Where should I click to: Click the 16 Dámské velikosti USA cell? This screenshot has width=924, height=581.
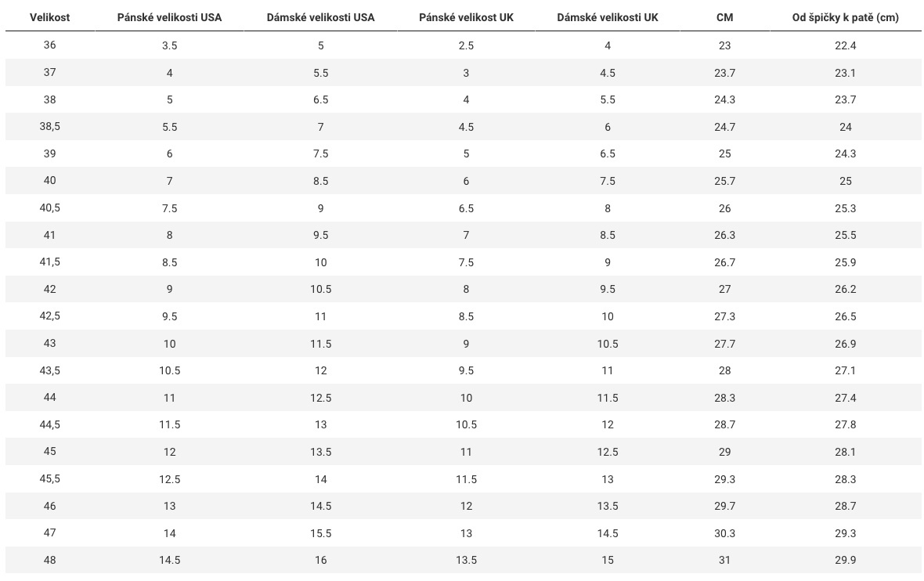[x=320, y=561]
